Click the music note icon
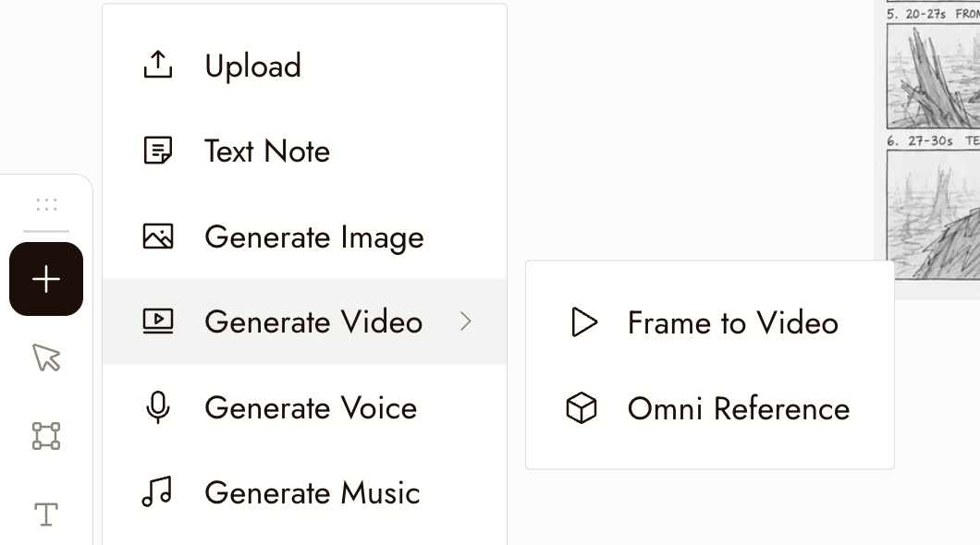 pyautogui.click(x=157, y=492)
